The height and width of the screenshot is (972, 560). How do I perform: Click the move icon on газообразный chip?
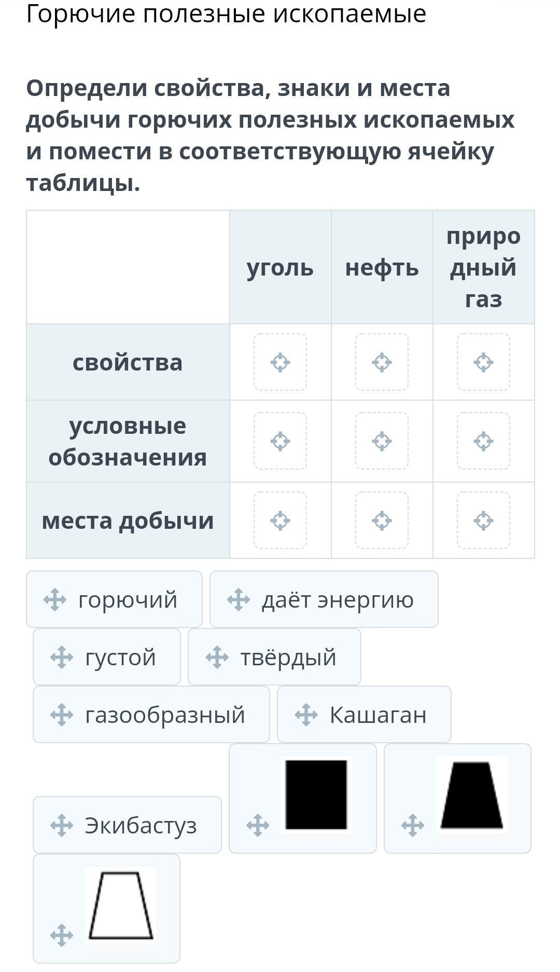pyautogui.click(x=61, y=715)
